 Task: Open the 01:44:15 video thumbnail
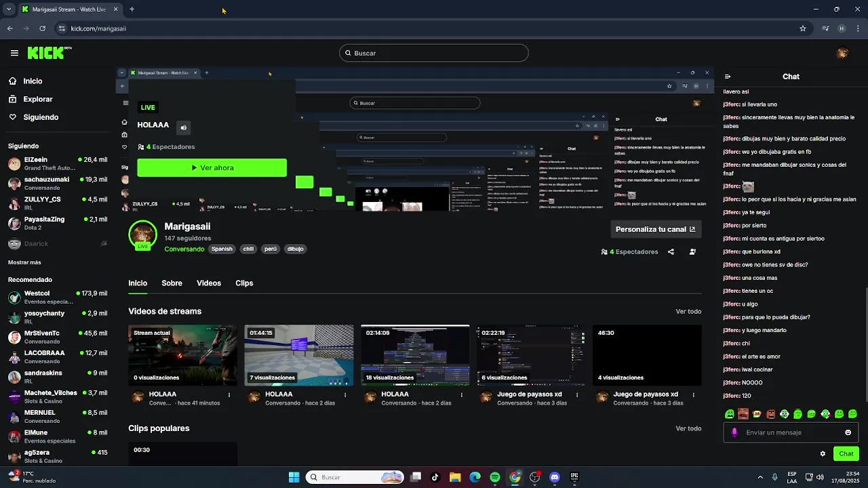(299, 355)
